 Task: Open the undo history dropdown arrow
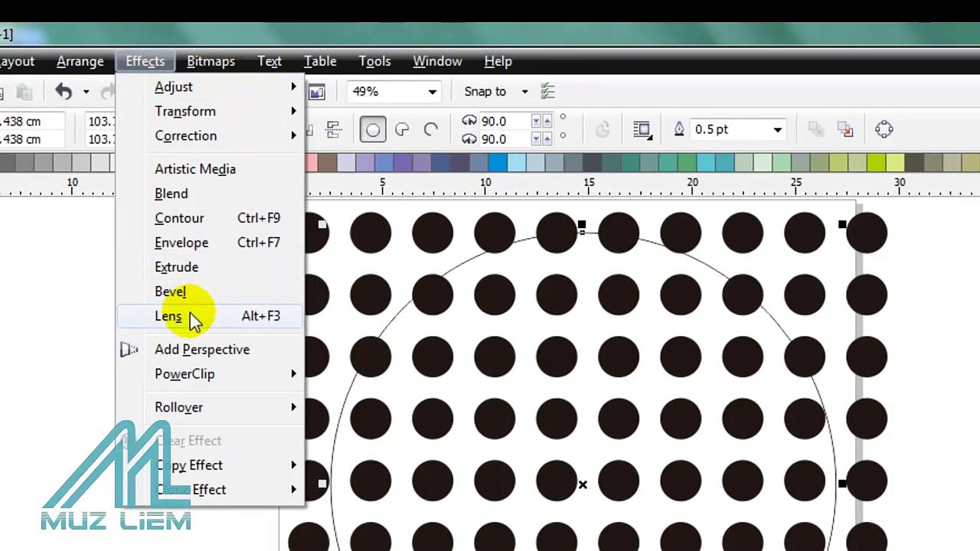coord(86,93)
